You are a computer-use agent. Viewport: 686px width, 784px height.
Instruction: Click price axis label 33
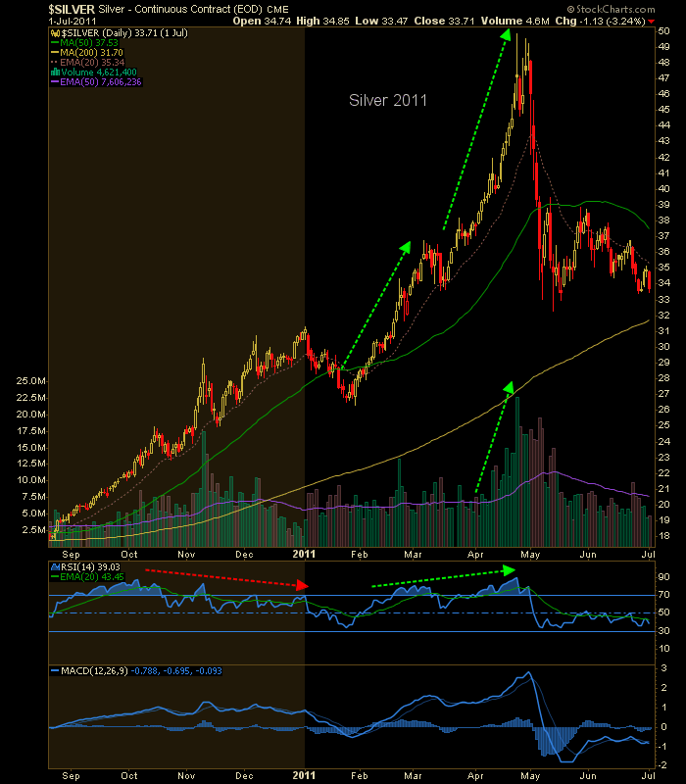(x=664, y=300)
